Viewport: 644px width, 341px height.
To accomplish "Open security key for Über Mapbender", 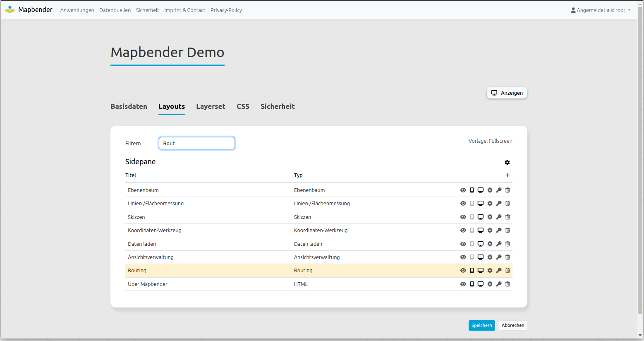I will point(499,284).
